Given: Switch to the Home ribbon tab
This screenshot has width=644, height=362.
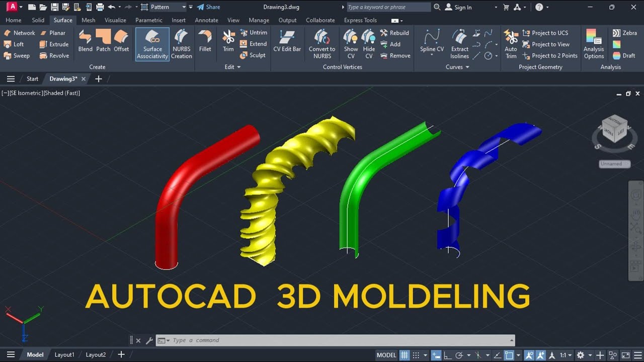Looking at the screenshot, I should pos(14,20).
